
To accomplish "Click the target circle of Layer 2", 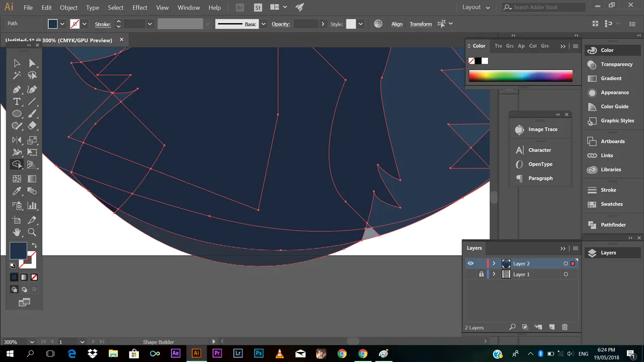I will tap(566, 263).
